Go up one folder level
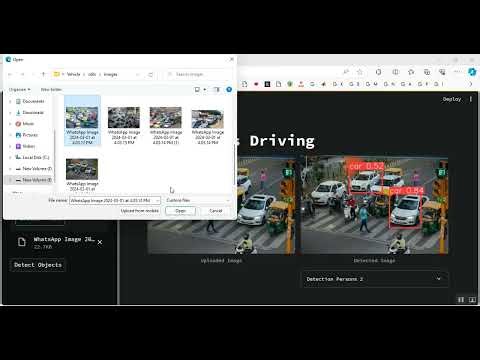The height and width of the screenshot is (360, 480). (x=43, y=74)
